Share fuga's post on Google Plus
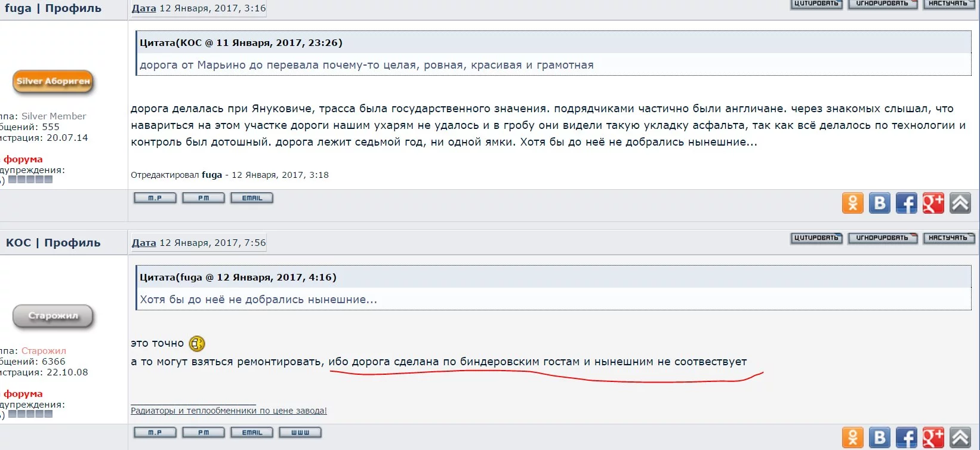This screenshot has width=980, height=450. [933, 203]
